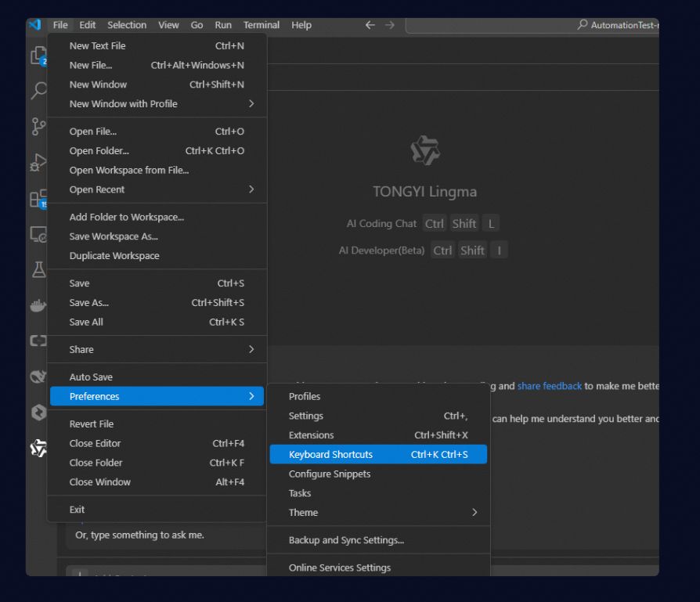700x602 pixels.
Task: Choose Close Editor
Action: coord(157,443)
